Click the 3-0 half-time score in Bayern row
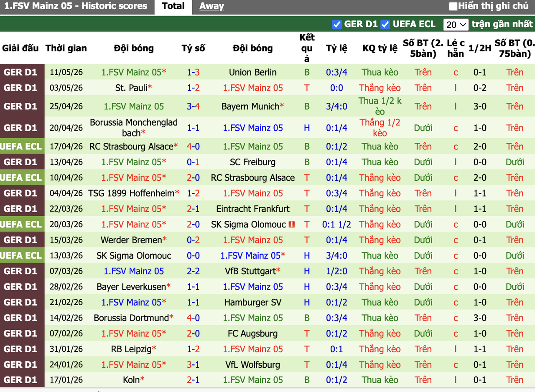 pos(480,106)
